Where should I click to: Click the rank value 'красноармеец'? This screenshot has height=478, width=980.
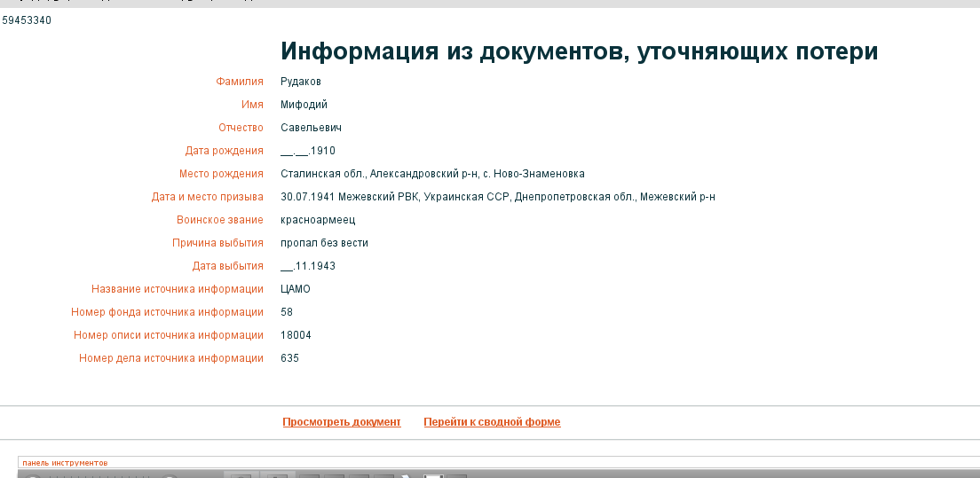tap(317, 220)
